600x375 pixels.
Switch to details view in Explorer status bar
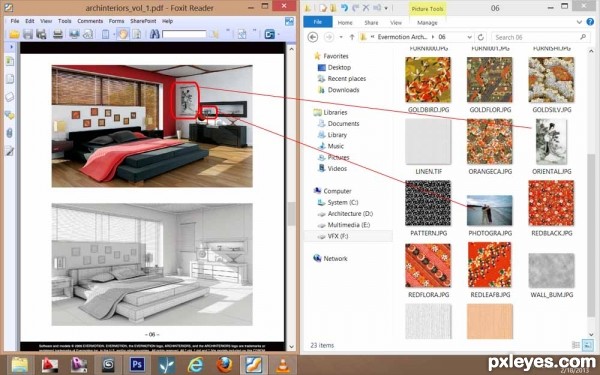click(576, 345)
